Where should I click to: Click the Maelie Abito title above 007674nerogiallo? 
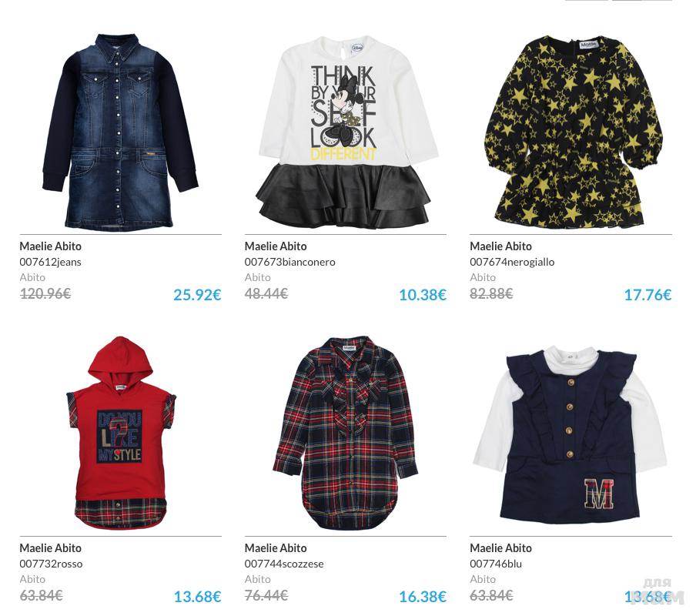coord(500,246)
